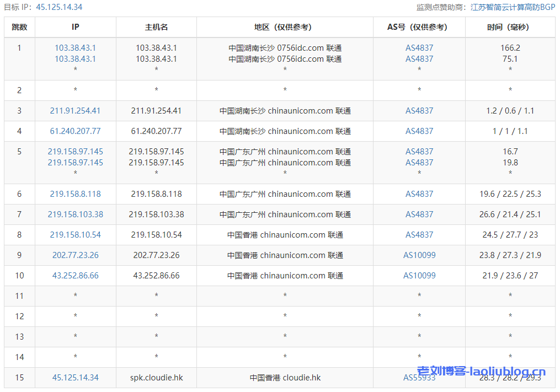
Task: Open IP link 219.158.10.54
Action: (x=75, y=235)
